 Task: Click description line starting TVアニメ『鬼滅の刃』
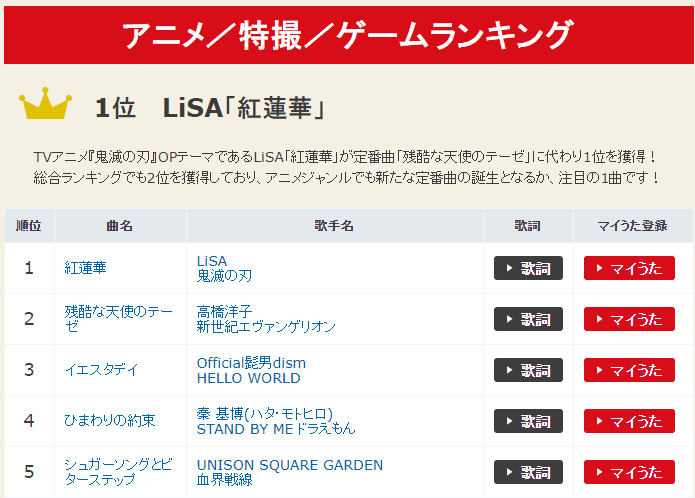tap(345, 156)
